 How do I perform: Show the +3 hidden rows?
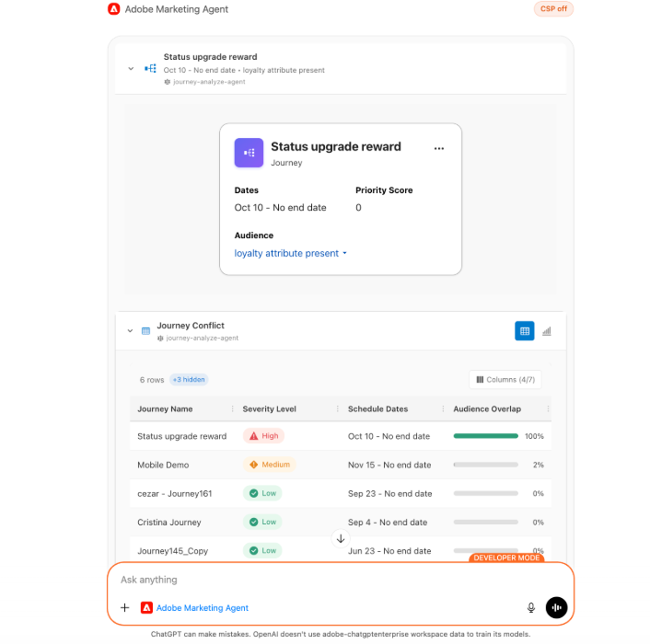tap(188, 379)
